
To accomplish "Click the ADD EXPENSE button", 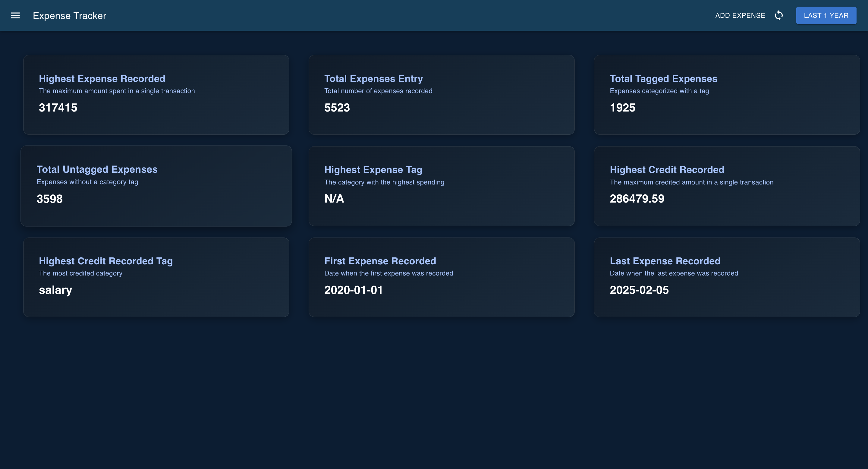I will (x=740, y=15).
